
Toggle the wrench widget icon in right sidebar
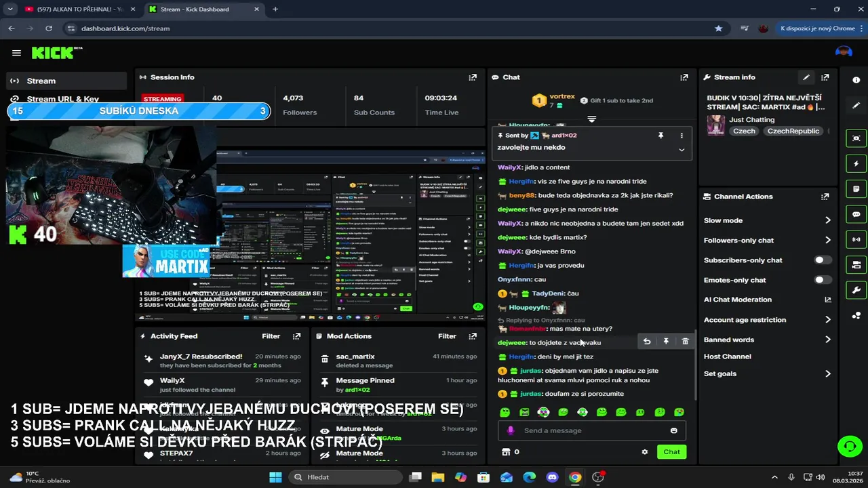click(856, 290)
